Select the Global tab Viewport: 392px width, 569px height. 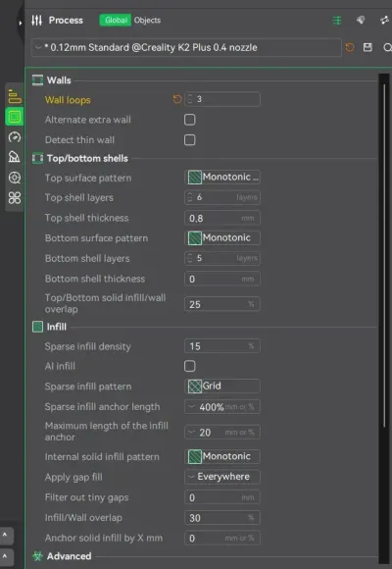(x=116, y=21)
